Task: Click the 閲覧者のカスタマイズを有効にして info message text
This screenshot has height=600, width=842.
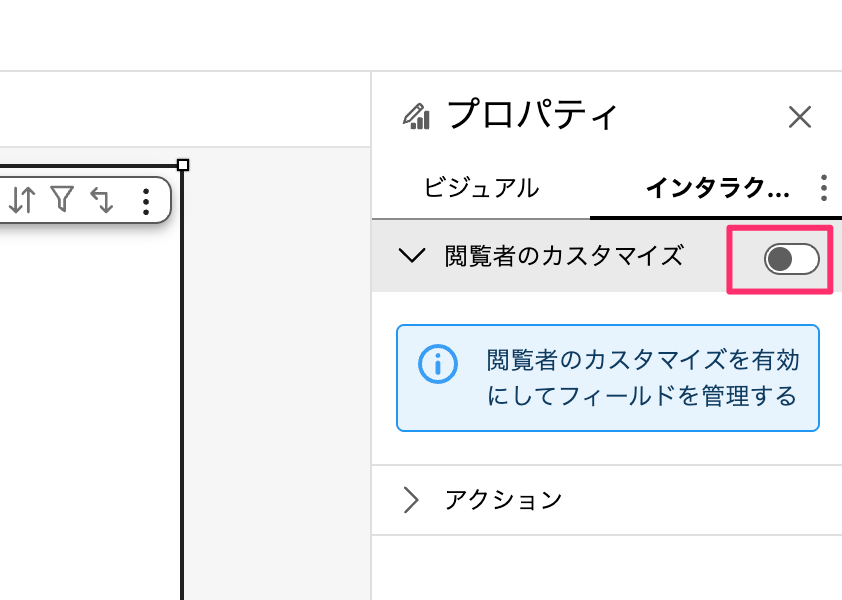Action: pos(642,378)
